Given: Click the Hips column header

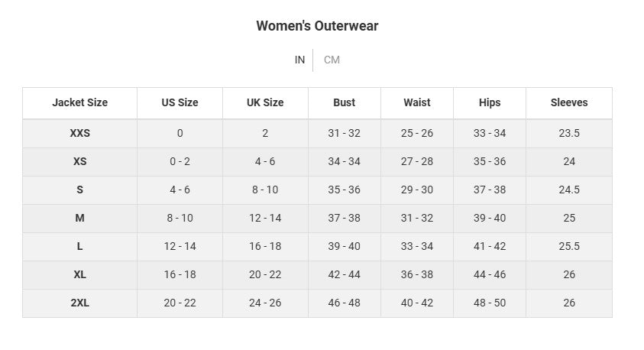Looking at the screenshot, I should pyautogui.click(x=490, y=102).
